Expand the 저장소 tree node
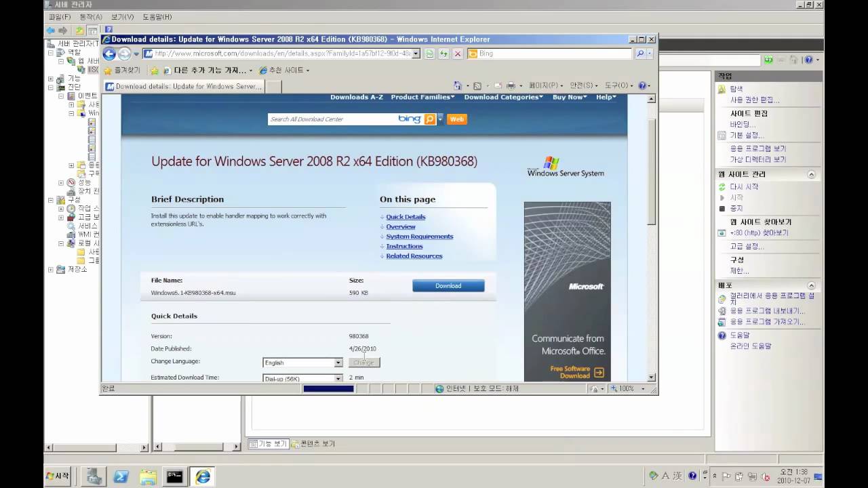 (x=51, y=269)
